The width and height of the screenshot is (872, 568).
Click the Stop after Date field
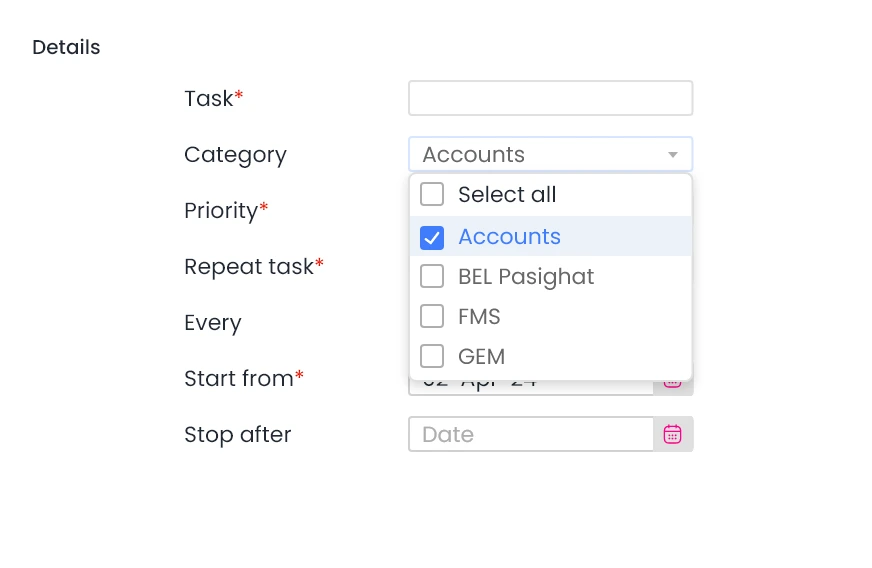(531, 434)
